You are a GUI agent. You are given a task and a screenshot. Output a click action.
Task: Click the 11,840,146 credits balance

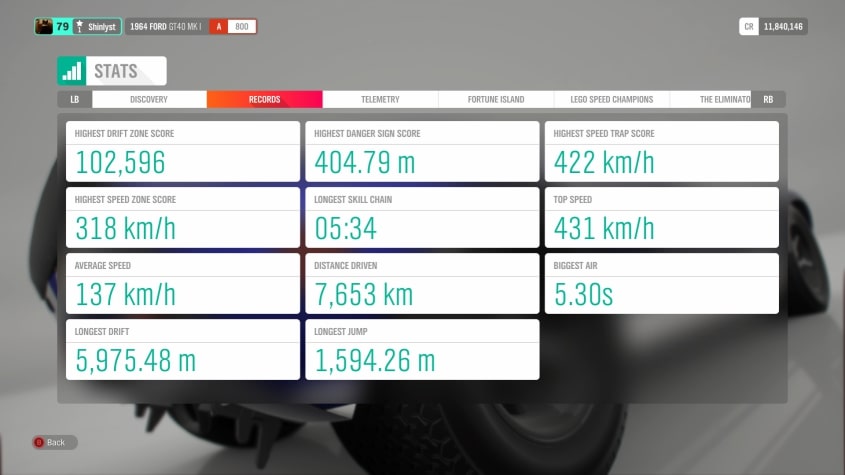pyautogui.click(x=784, y=27)
